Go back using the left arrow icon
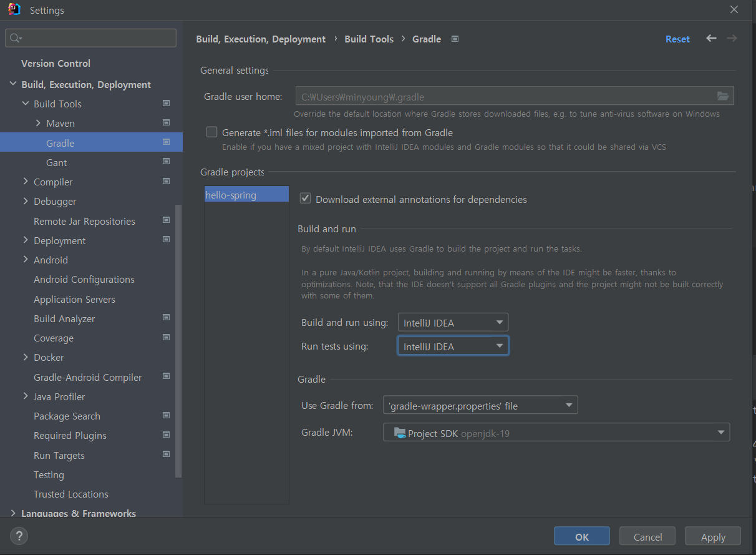Viewport: 756px width, 555px height. pyautogui.click(x=711, y=39)
